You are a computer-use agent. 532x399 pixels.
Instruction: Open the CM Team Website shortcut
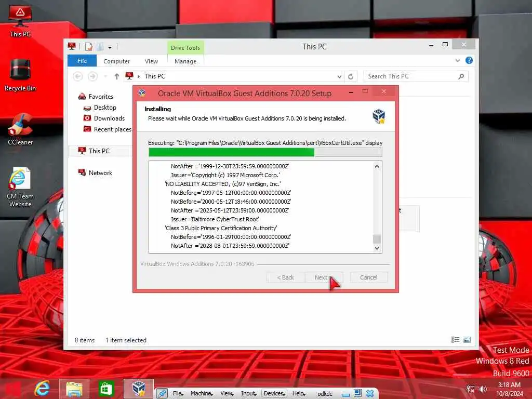click(x=20, y=187)
